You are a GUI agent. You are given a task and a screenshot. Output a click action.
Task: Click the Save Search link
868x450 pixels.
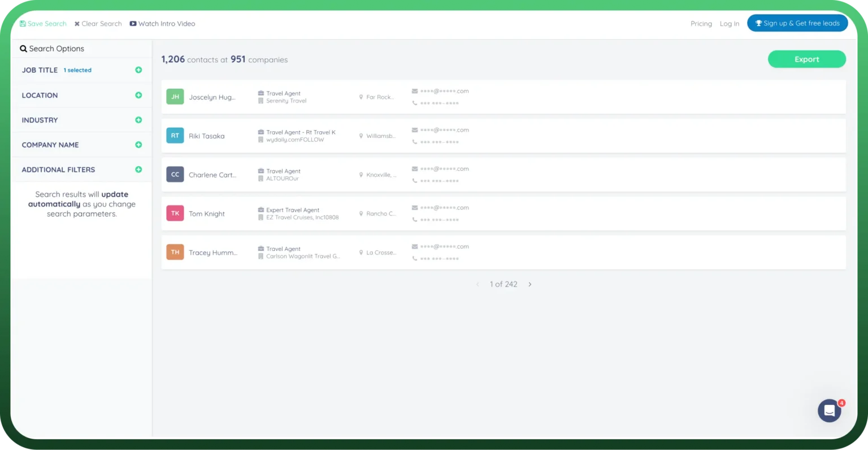[x=43, y=24]
